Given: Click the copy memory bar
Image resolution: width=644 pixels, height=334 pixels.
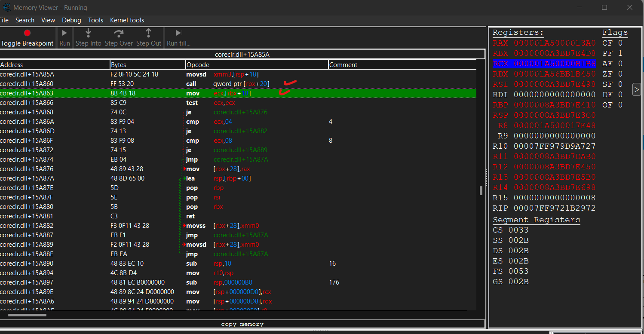Looking at the screenshot, I should (x=242, y=324).
